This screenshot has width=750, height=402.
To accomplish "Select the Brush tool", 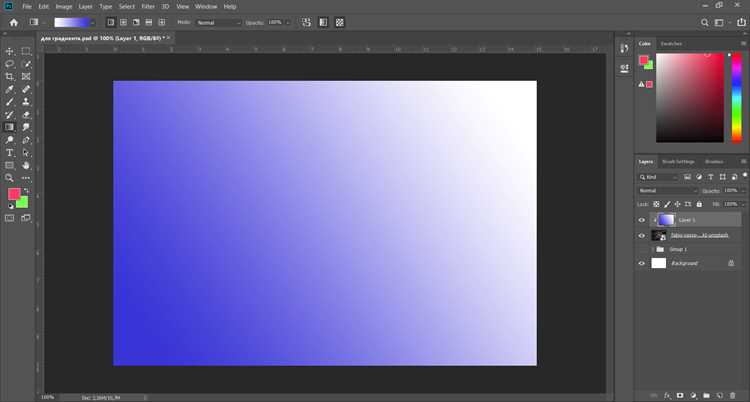I will point(9,102).
